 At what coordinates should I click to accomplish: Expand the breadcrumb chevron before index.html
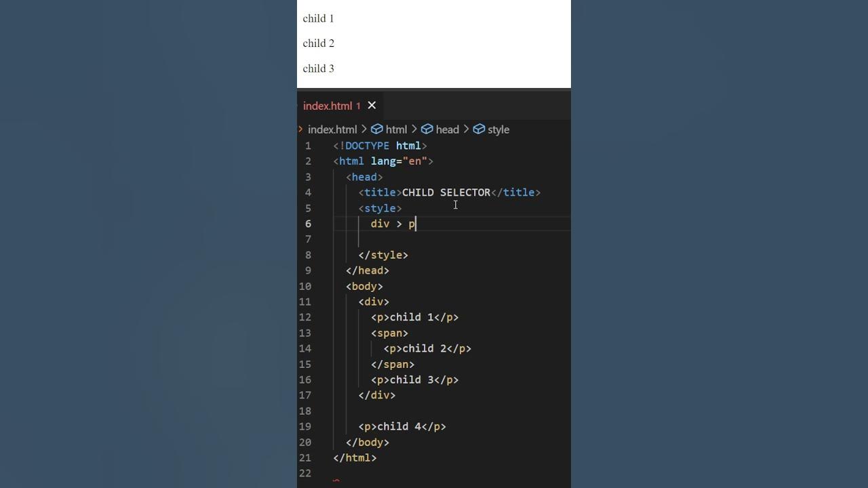coord(300,129)
